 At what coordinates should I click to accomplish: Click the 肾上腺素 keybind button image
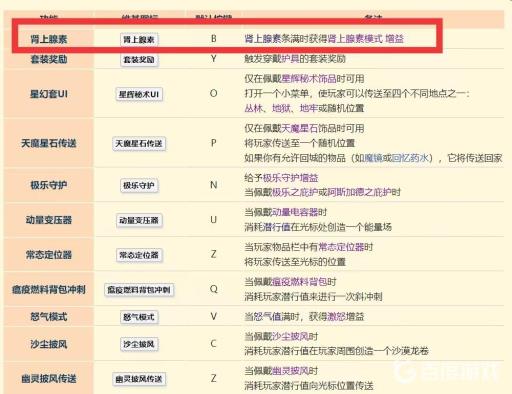139,40
